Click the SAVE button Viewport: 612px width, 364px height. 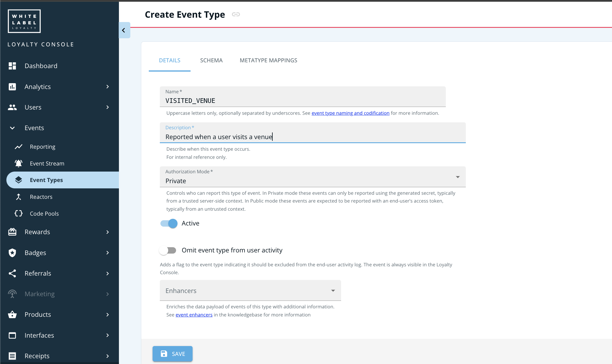(x=173, y=354)
